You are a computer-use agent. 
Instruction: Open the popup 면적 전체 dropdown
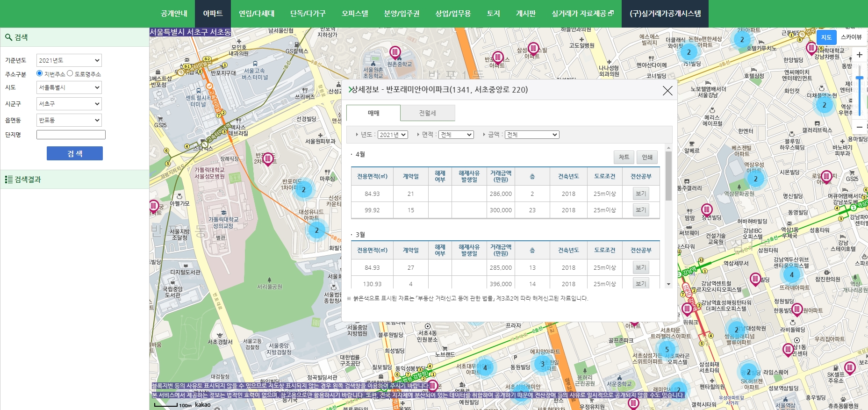click(456, 135)
